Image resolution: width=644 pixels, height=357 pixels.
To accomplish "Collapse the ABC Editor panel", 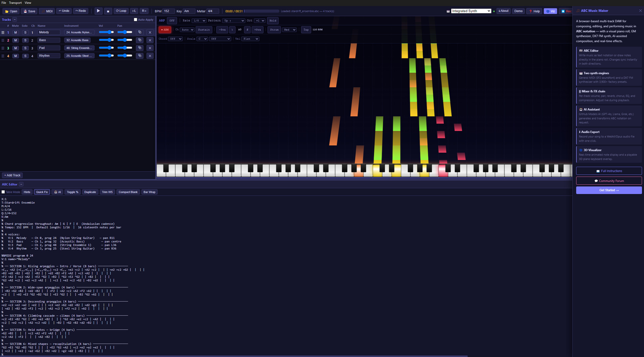I will pyautogui.click(x=21, y=184).
